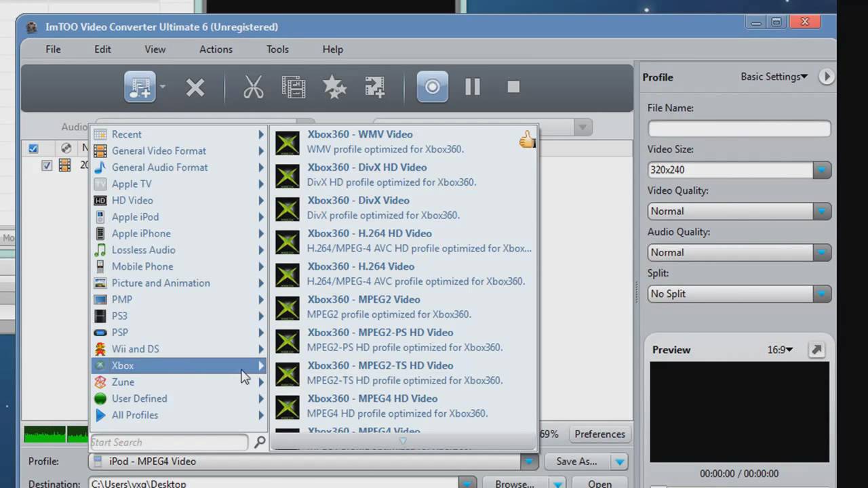Click the Save As... button
This screenshot has height=488, width=868.
tap(577, 462)
